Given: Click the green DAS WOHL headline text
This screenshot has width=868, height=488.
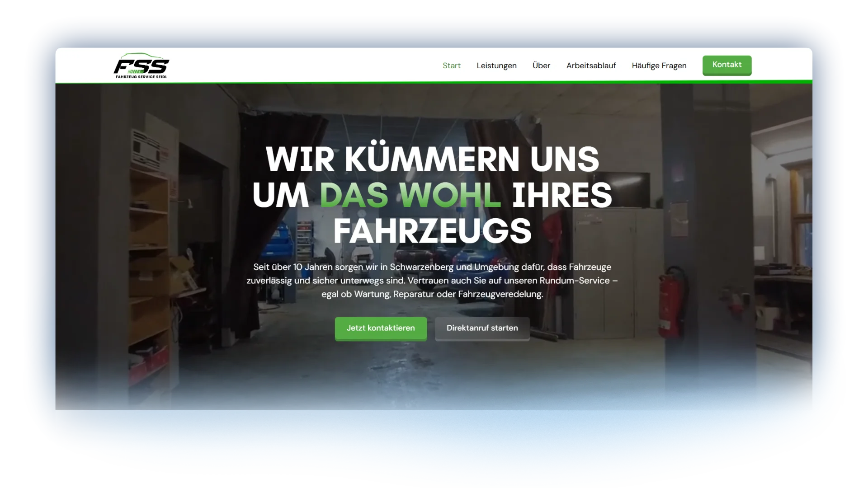Looking at the screenshot, I should 410,195.
